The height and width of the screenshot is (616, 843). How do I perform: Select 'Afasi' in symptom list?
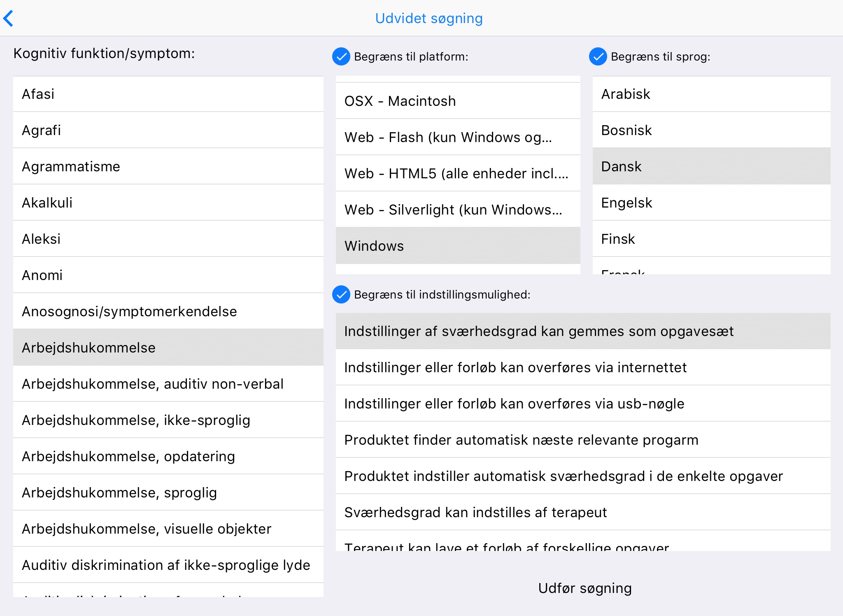tap(168, 94)
